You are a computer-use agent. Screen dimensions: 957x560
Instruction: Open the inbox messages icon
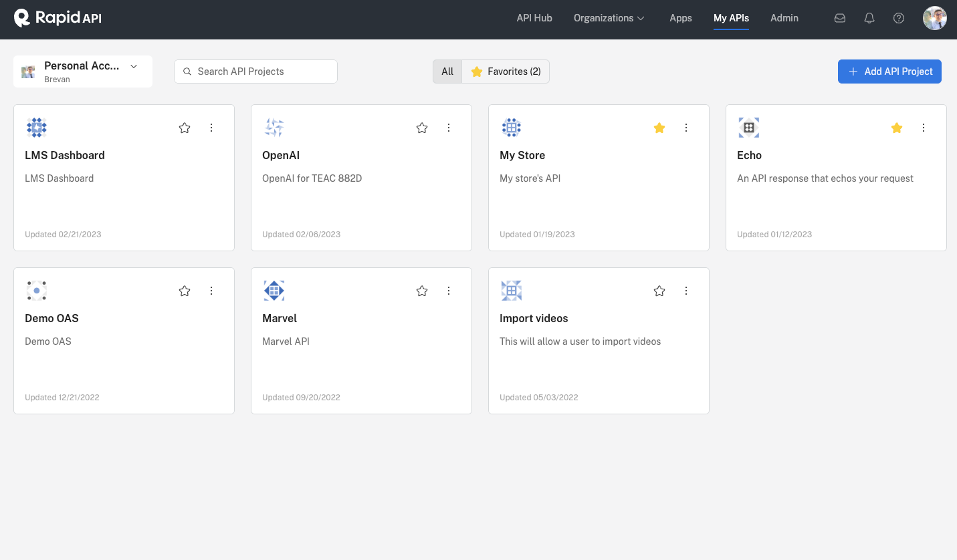pyautogui.click(x=840, y=19)
